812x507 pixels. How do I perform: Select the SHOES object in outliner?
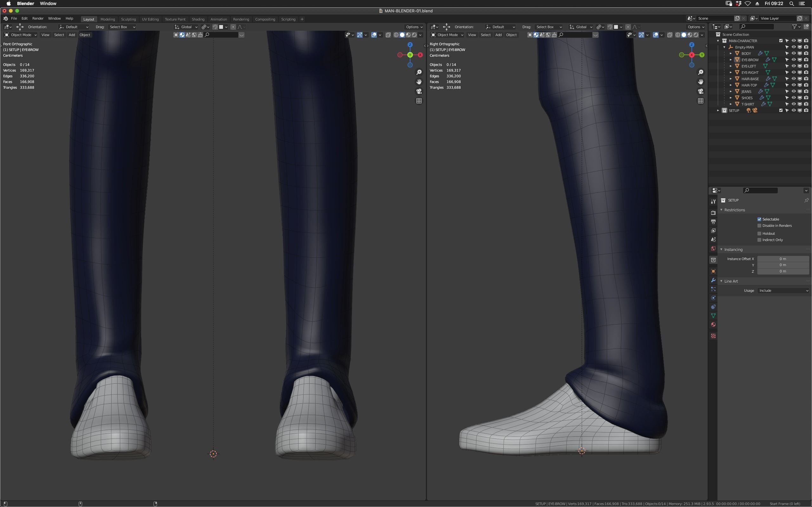747,98
